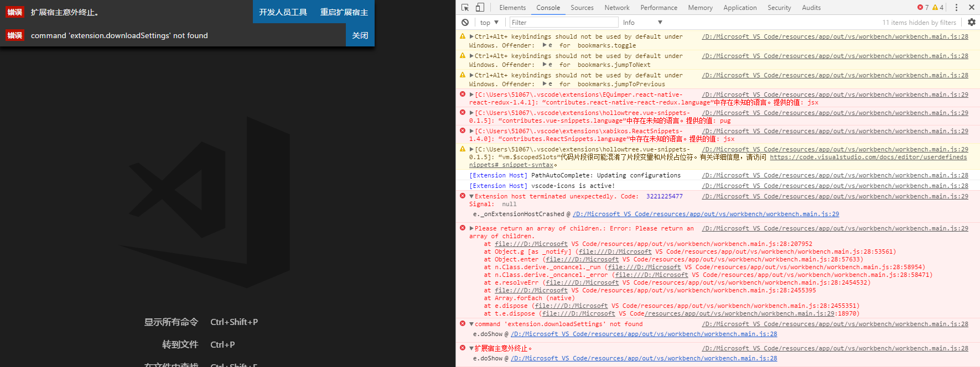Image resolution: width=980 pixels, height=367 pixels.
Task: Click the 扩展宿主意外终止 notification message
Action: tap(65, 12)
